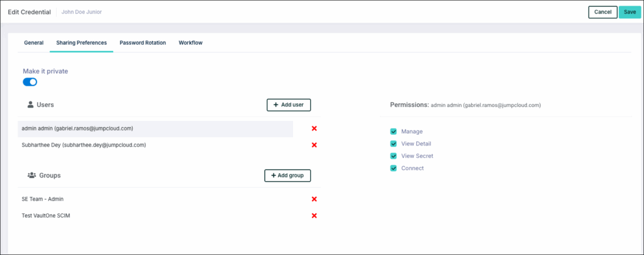Viewport: 644px width, 255px height.
Task: Switch to the General tab
Action: (34, 43)
